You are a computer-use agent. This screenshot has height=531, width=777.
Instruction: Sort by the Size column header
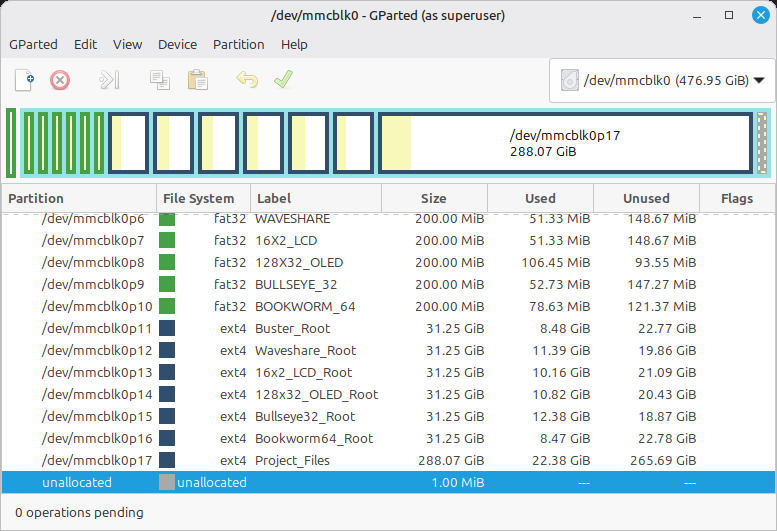click(x=435, y=198)
